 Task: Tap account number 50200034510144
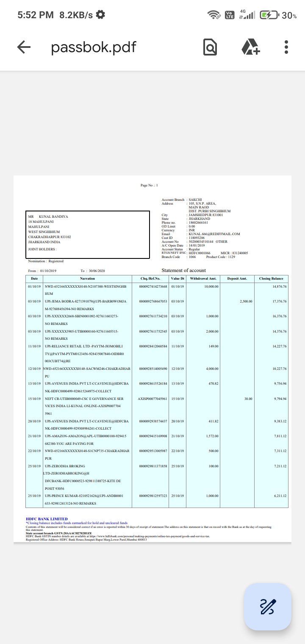(201, 241)
